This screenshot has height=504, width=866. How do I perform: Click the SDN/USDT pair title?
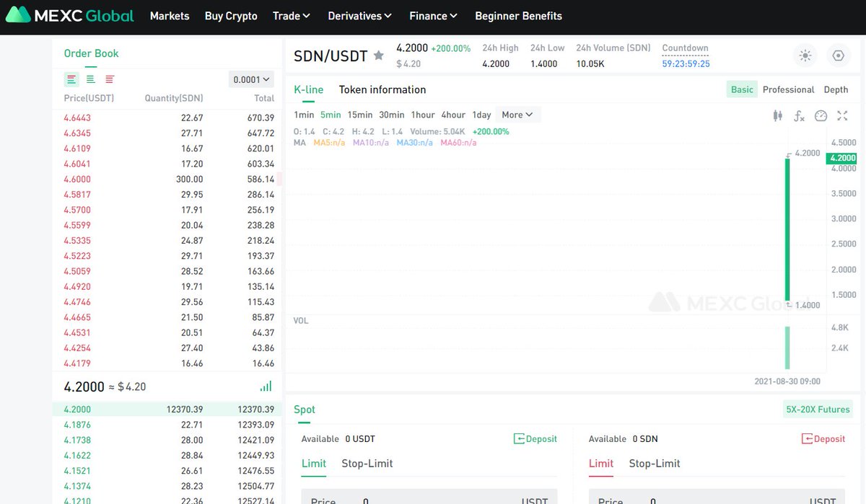[x=331, y=56]
